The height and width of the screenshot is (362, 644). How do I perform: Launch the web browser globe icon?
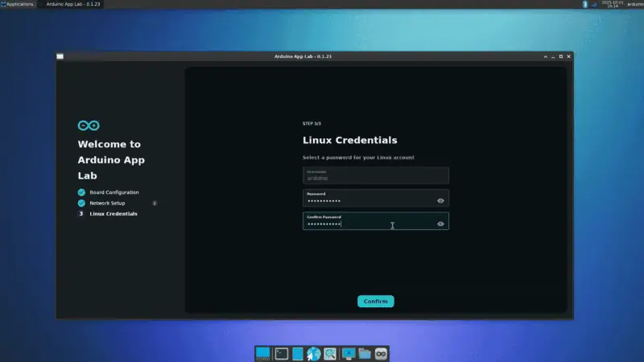click(x=313, y=353)
